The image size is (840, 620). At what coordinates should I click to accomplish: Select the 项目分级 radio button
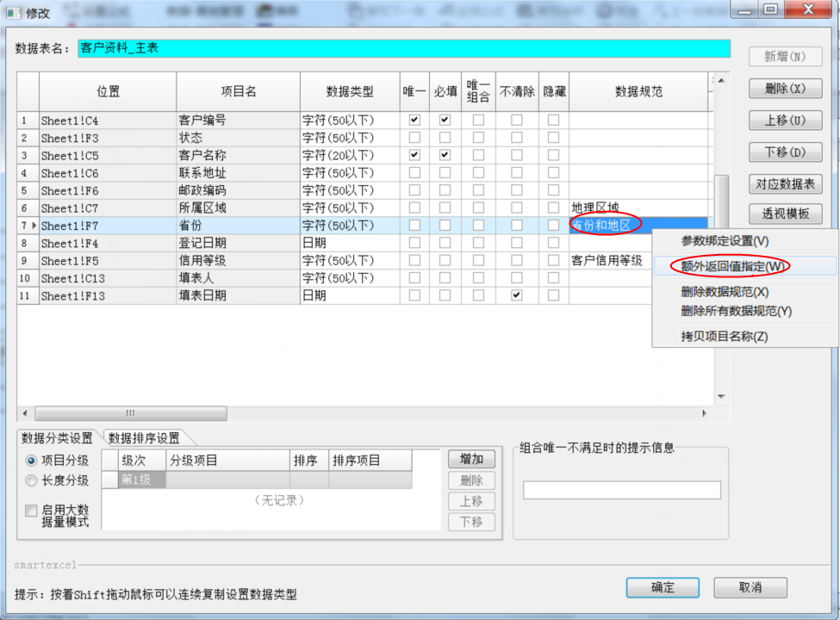31,461
